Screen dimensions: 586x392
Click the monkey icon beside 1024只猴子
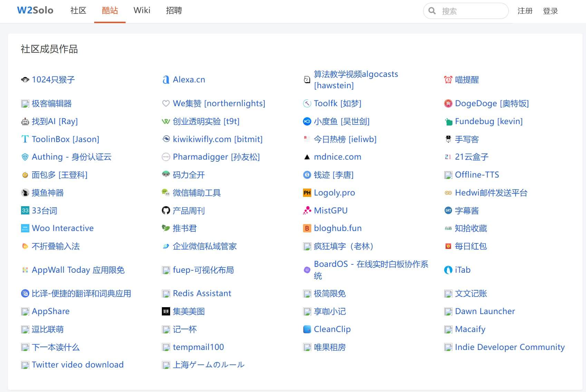point(25,80)
